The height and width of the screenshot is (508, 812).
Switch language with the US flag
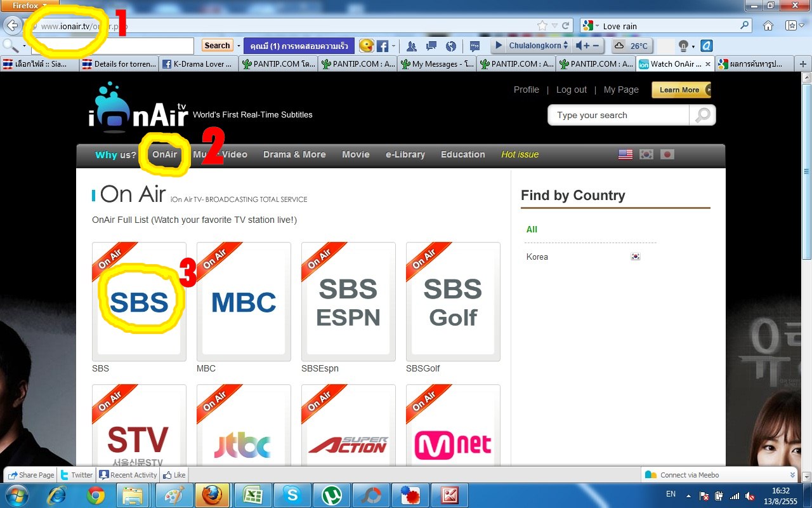(625, 154)
